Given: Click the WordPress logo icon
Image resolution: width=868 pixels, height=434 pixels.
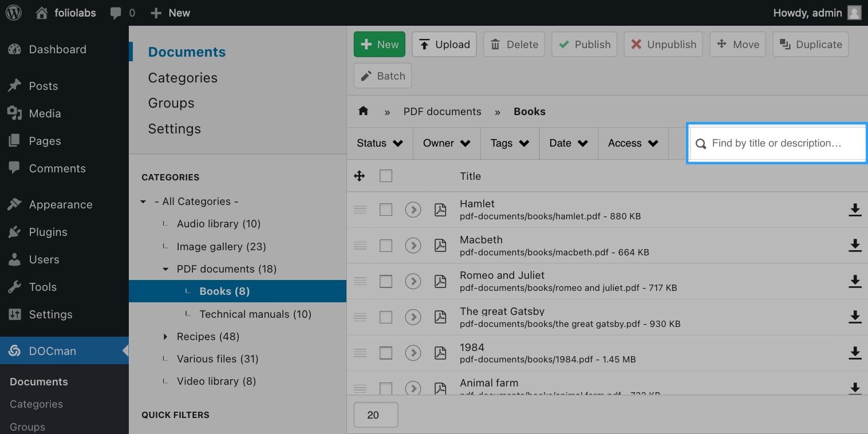Looking at the screenshot, I should [13, 13].
